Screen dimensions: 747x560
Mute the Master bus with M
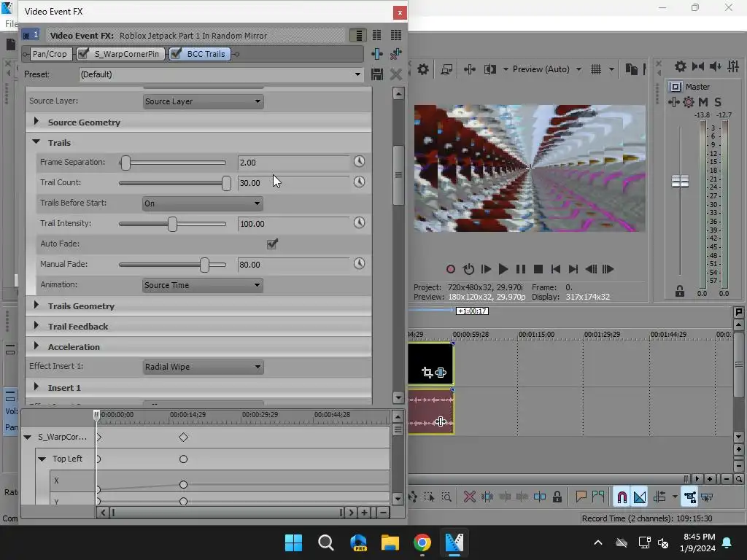pos(703,102)
